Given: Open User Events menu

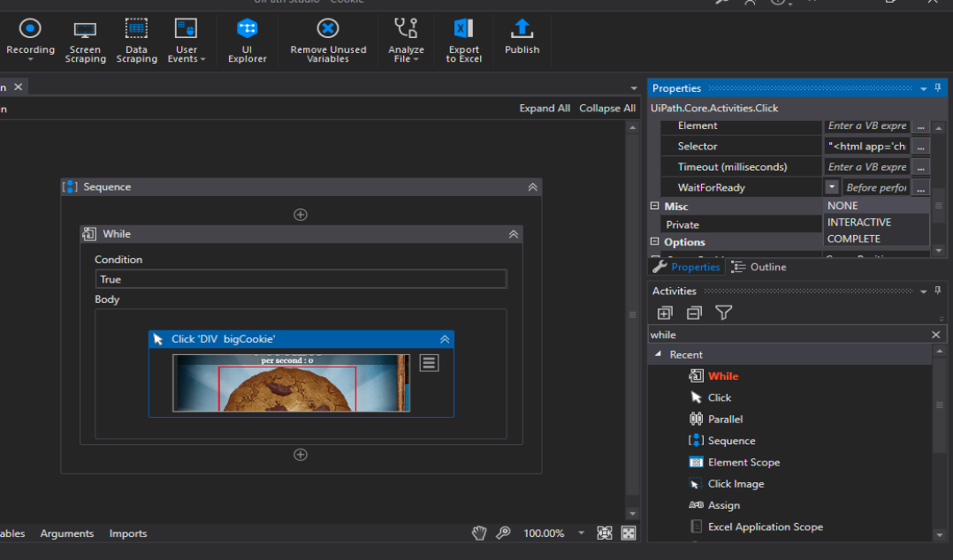Looking at the screenshot, I should 186,42.
